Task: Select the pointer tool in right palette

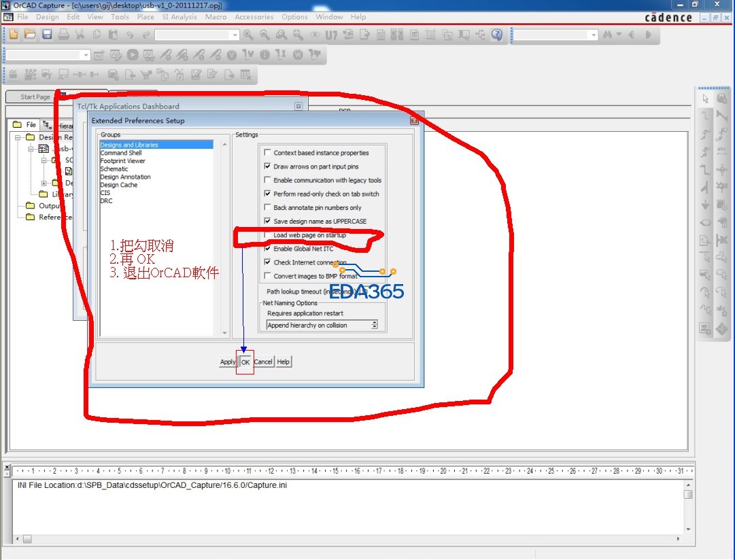Action: tap(706, 99)
